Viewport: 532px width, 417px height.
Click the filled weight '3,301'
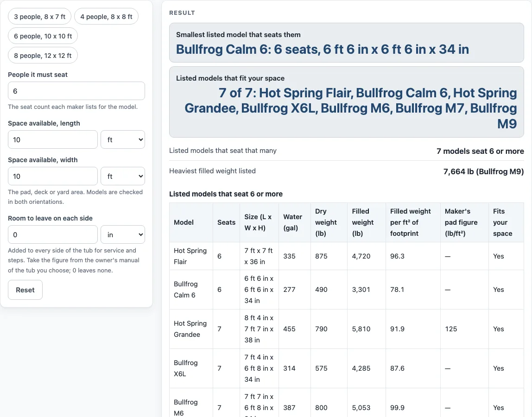point(361,290)
